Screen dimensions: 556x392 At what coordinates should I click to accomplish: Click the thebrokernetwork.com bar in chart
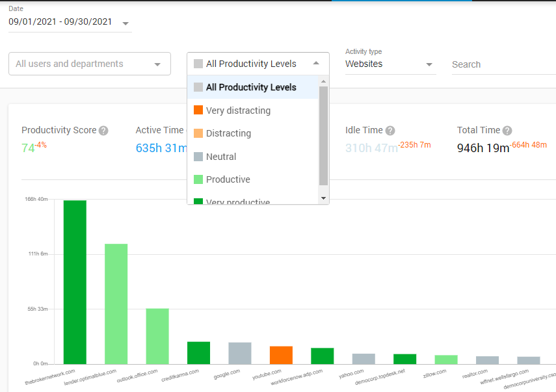tap(75, 282)
